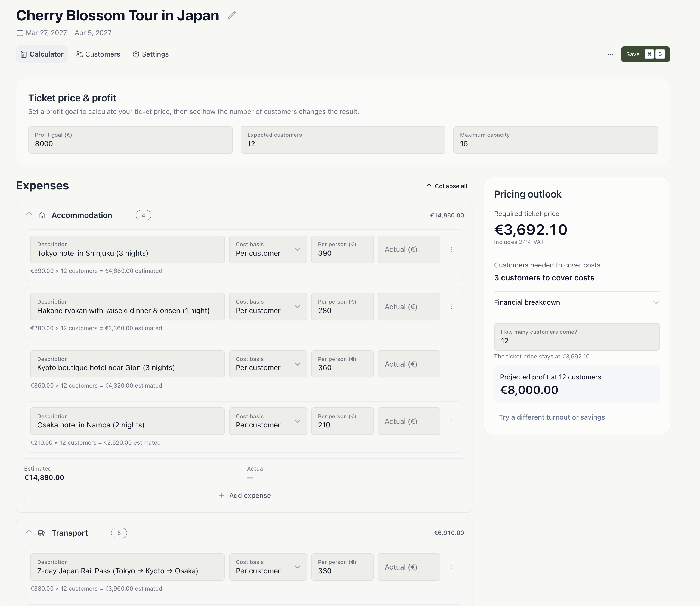Click the Transport item count badge showing 5

click(x=119, y=533)
